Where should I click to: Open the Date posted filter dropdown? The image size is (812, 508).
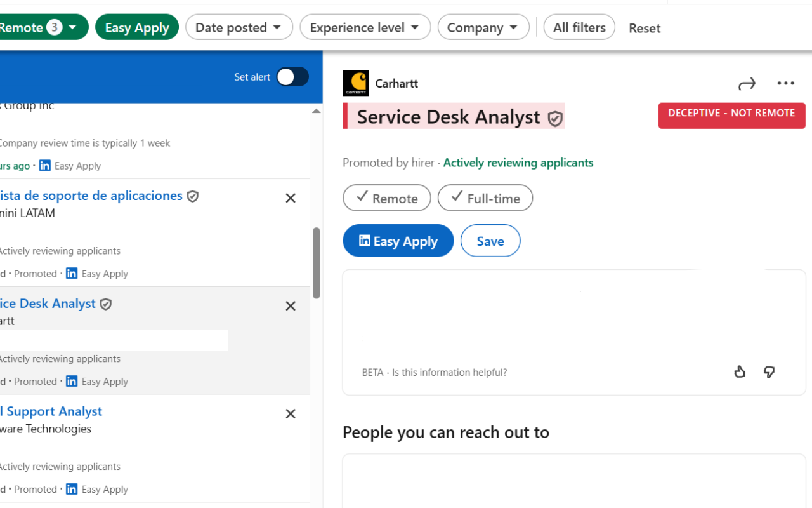[239, 27]
